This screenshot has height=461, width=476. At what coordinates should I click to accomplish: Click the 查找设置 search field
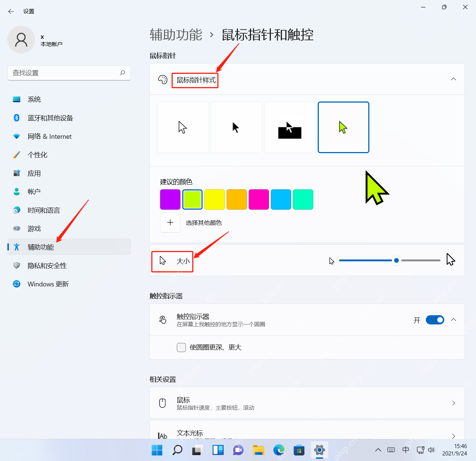coord(69,73)
